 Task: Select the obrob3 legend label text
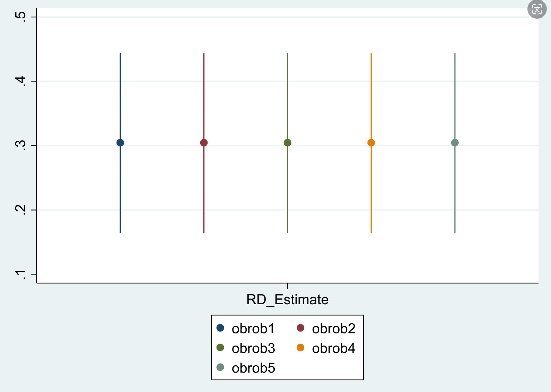(x=253, y=348)
